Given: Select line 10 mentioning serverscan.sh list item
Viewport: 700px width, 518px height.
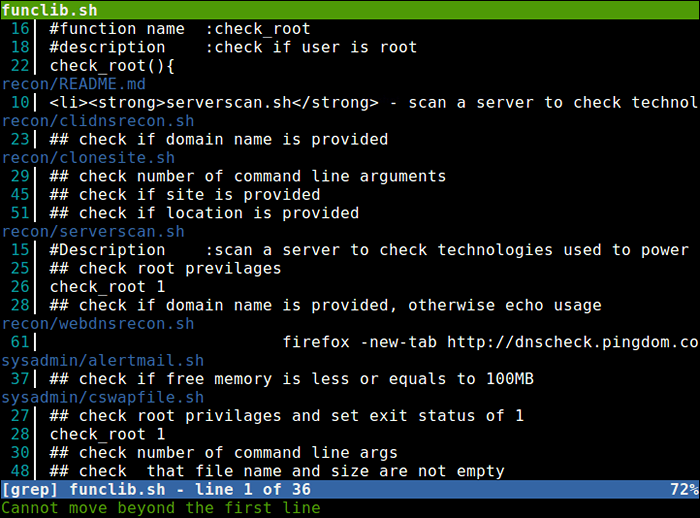Looking at the screenshot, I should (370, 103).
